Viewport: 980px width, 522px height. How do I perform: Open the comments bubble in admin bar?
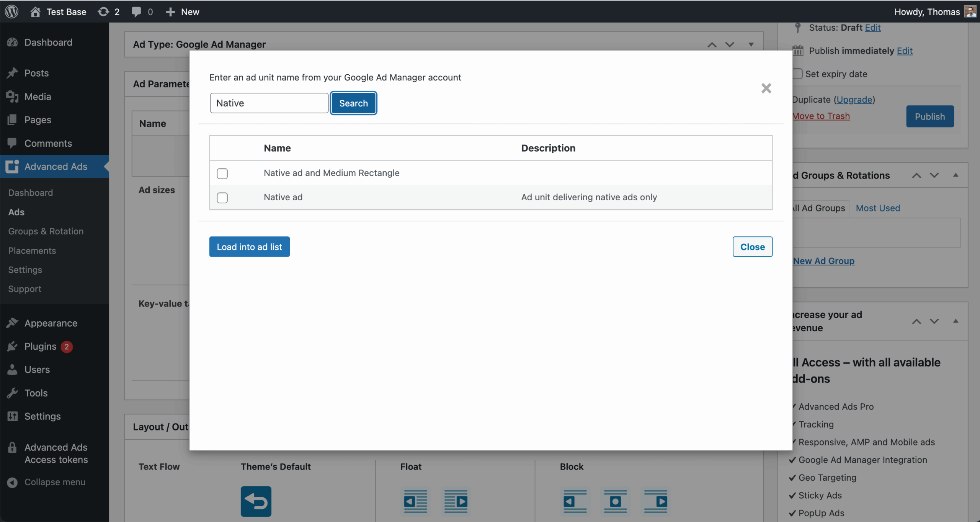[x=136, y=11]
